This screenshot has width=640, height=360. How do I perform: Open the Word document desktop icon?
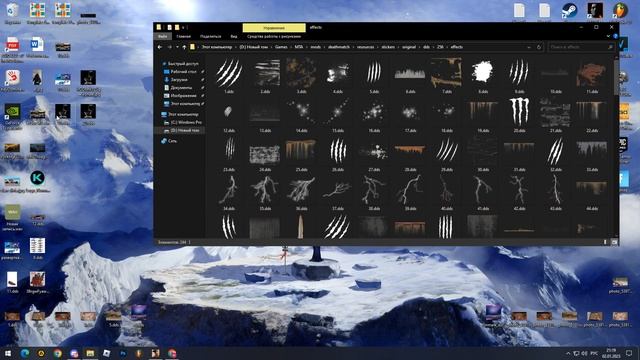coord(37,47)
